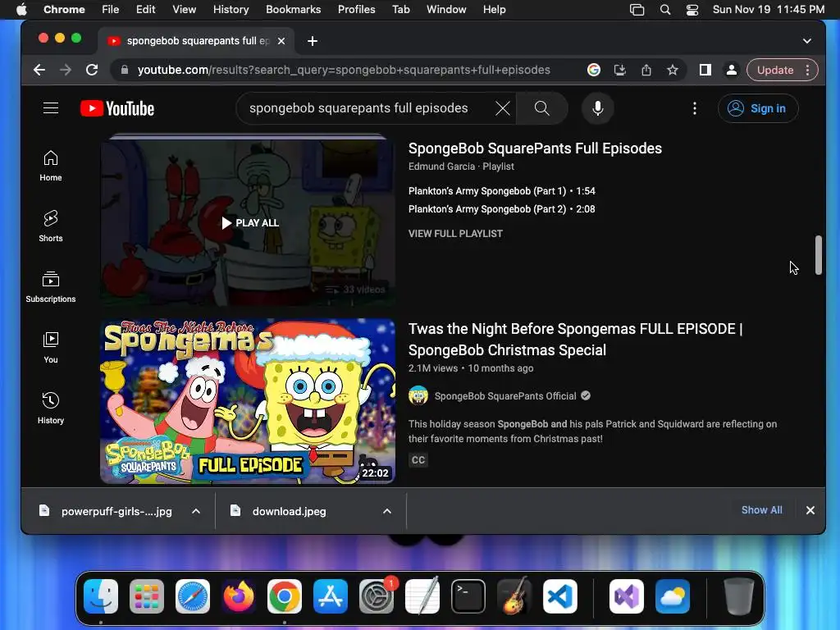Click the install app icon in address bar
The image size is (840, 630).
pyautogui.click(x=620, y=70)
